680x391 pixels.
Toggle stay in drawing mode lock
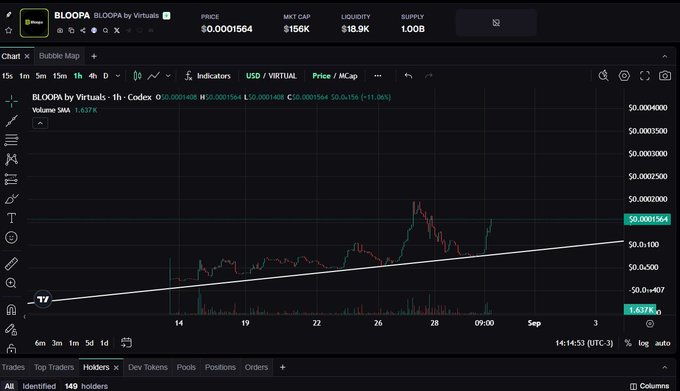coord(11,329)
